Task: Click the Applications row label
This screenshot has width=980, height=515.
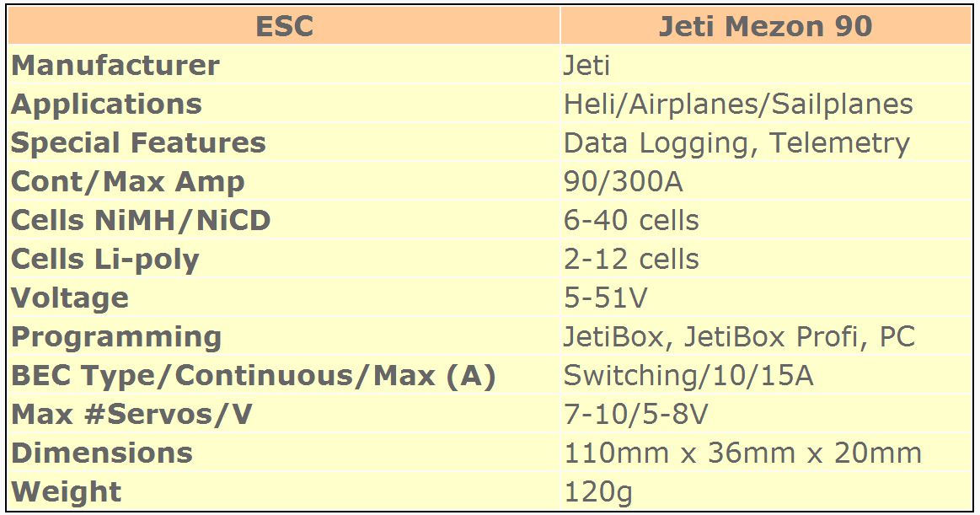Action: click(106, 105)
